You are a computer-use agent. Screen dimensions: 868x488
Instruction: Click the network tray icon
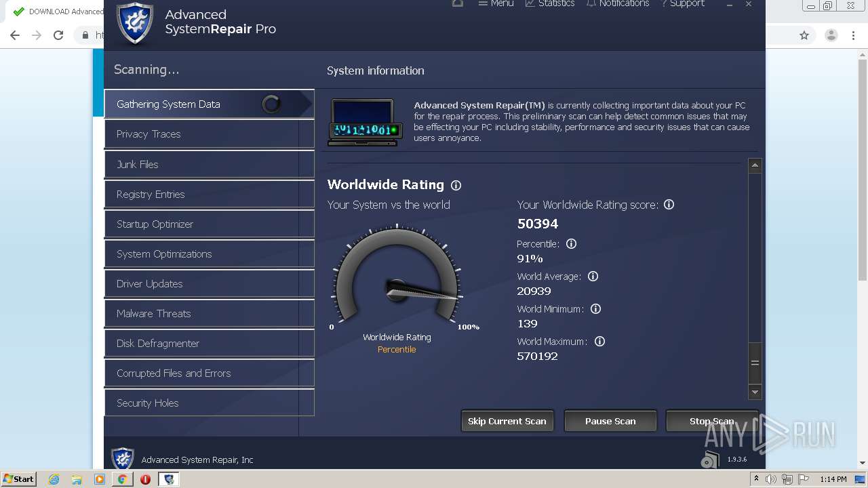click(x=787, y=479)
